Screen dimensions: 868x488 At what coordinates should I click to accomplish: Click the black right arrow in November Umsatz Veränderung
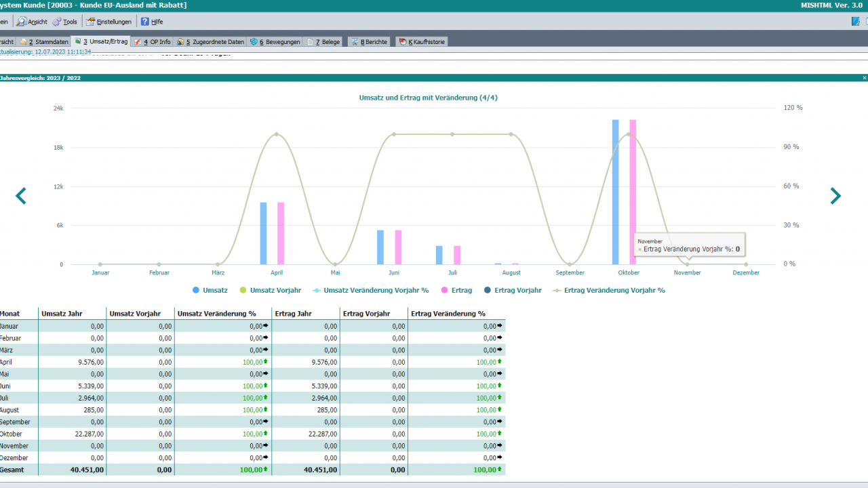click(x=266, y=445)
